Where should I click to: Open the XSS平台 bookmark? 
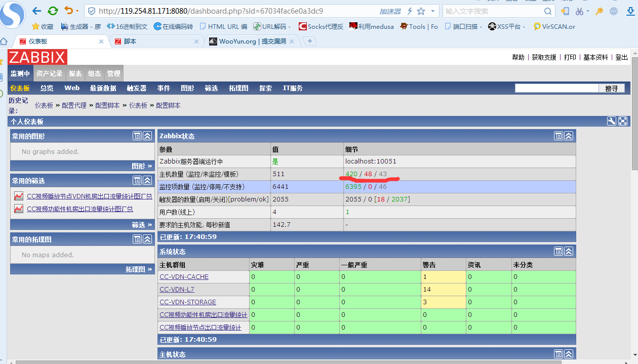point(507,26)
